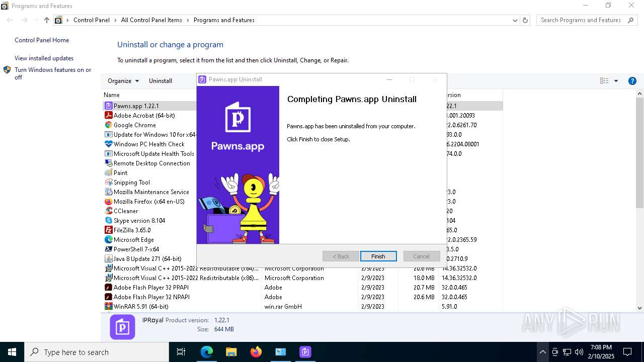The height and width of the screenshot is (362, 644).
Task: Click the All Control Panel Items breadcrumb
Action: coord(151,20)
